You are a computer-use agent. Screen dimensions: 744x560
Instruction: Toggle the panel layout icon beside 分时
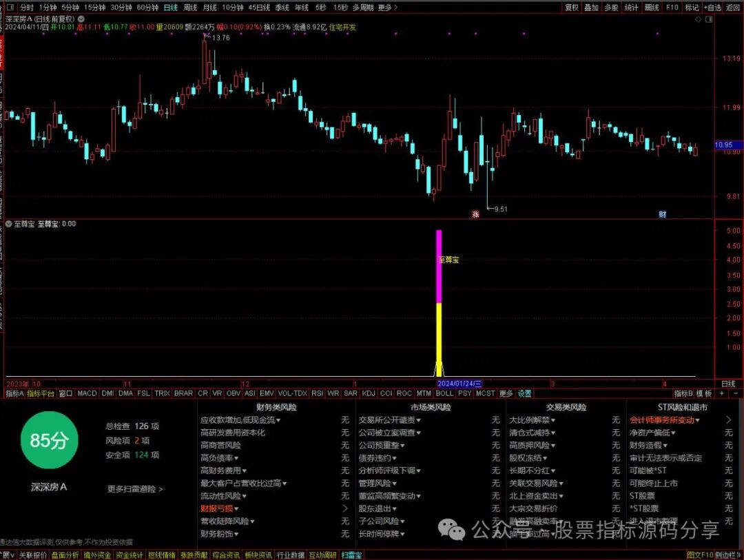[x=10, y=7]
